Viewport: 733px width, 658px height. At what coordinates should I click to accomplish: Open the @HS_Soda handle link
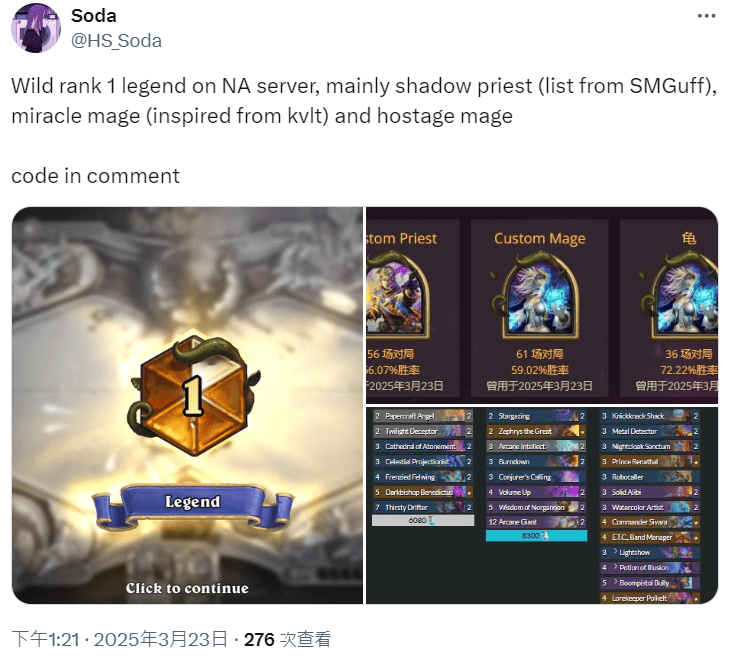116,41
